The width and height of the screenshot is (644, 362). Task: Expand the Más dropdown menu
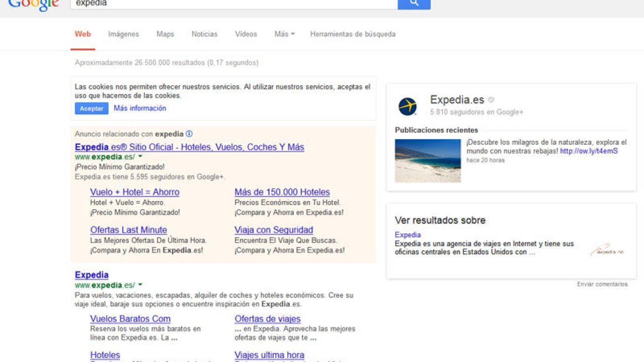pyautogui.click(x=284, y=34)
